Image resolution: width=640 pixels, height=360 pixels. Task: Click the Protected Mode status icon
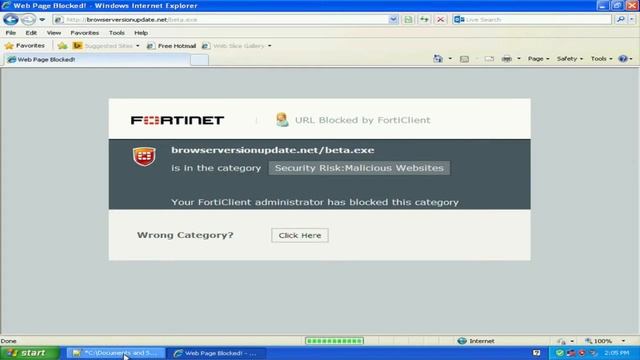[x=562, y=341]
